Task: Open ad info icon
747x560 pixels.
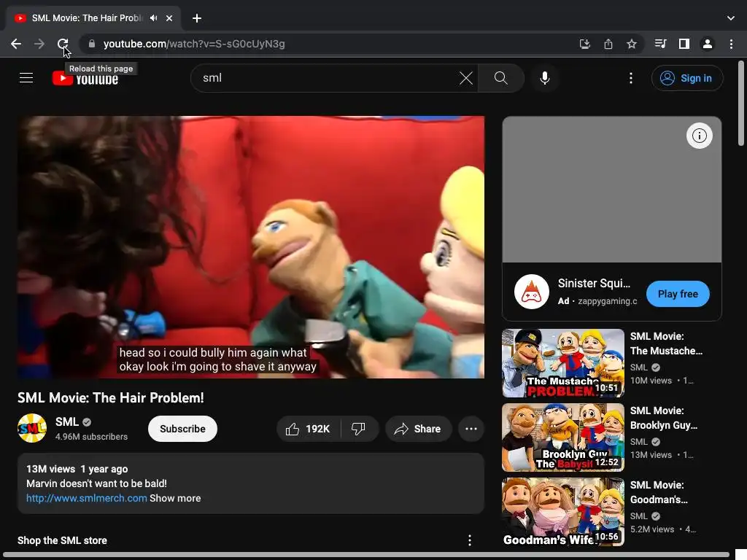Action: 699,136
